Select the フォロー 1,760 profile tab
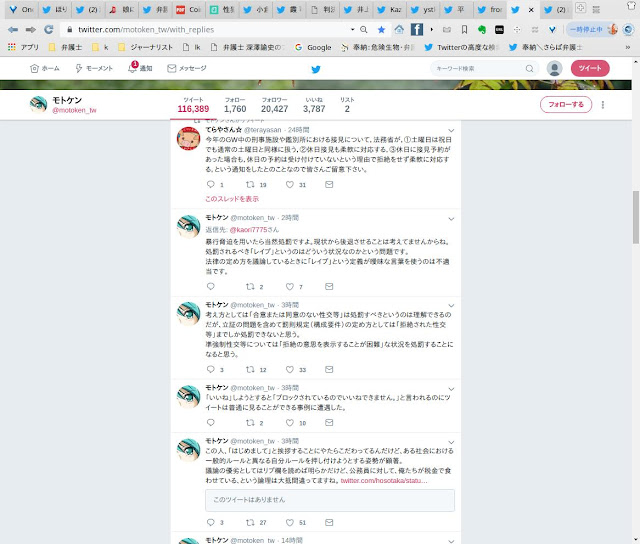 point(235,105)
